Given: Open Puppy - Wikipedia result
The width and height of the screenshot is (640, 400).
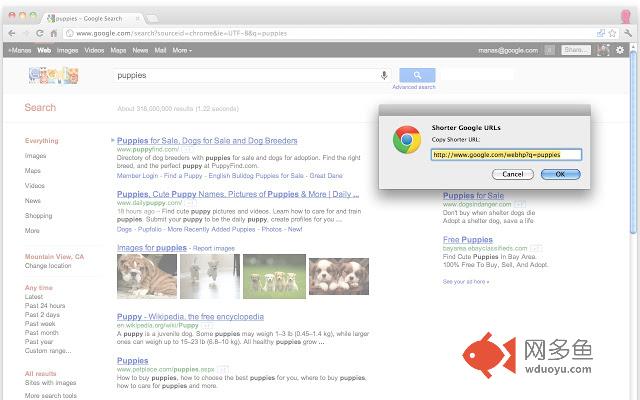Looking at the screenshot, I should (190, 317).
